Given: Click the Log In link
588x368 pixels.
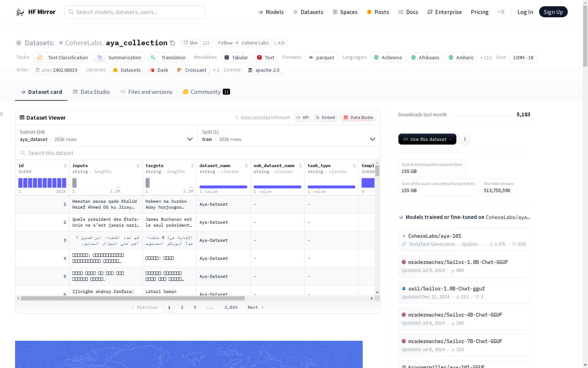Looking at the screenshot, I should click(525, 12).
